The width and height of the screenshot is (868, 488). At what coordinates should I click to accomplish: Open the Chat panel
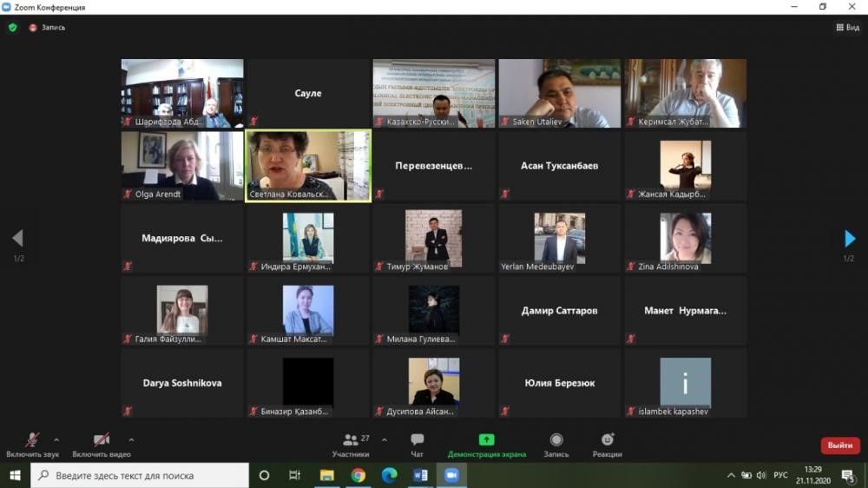pos(417,444)
